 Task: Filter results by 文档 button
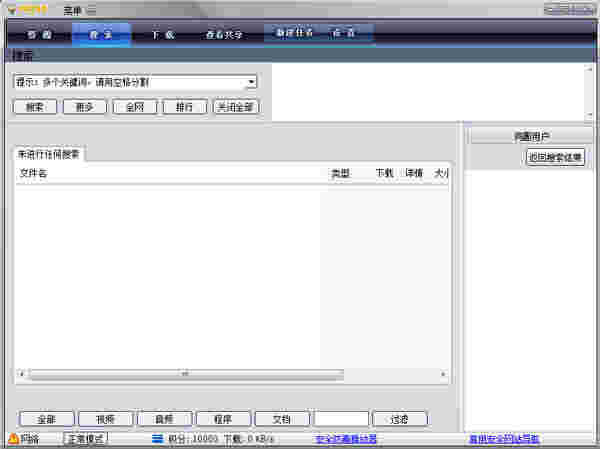pos(282,419)
